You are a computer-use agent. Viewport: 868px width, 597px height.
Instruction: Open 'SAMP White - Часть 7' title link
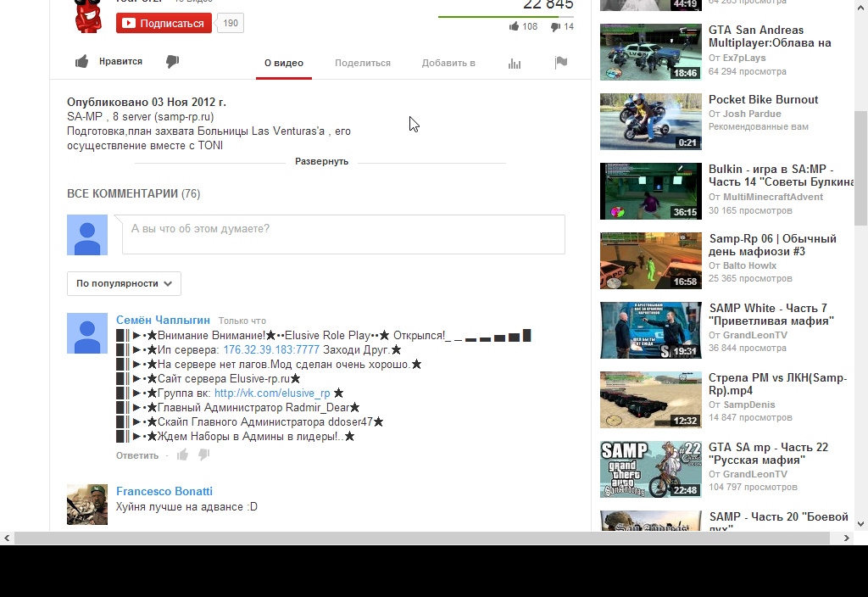pyautogui.click(x=771, y=315)
